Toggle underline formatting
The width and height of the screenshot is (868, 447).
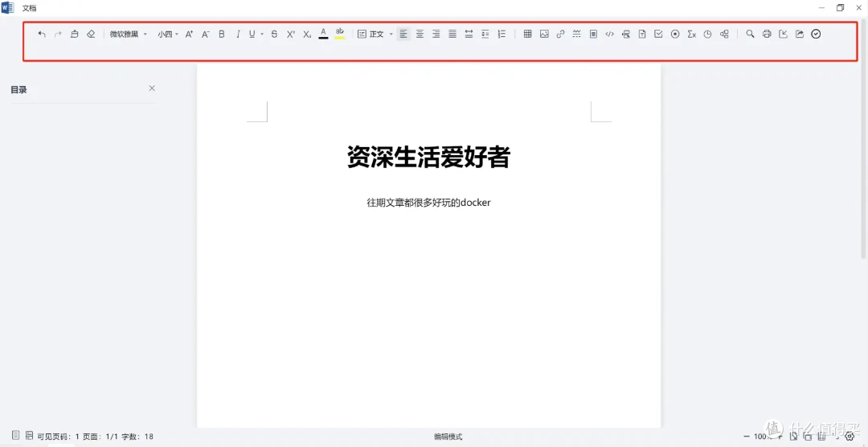click(x=252, y=35)
